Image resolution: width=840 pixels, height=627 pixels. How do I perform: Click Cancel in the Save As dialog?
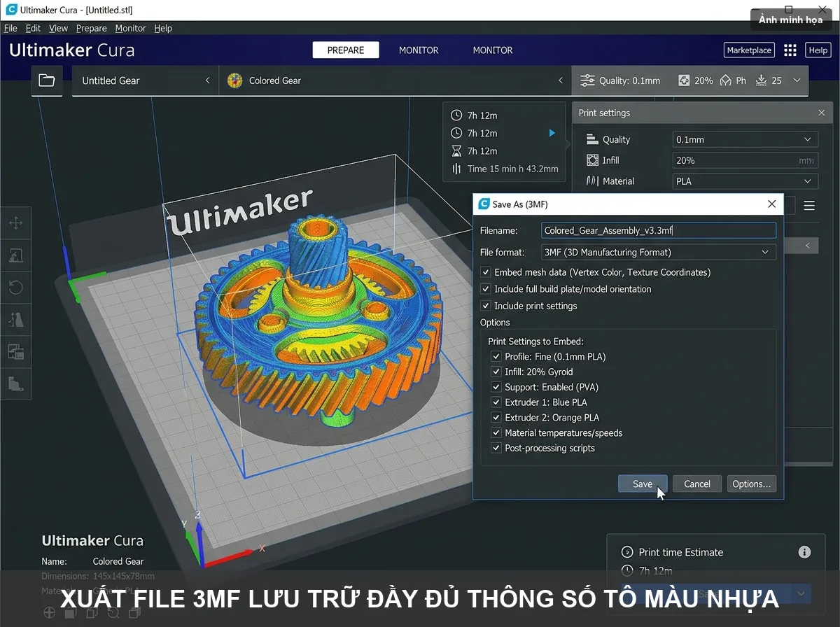tap(697, 484)
